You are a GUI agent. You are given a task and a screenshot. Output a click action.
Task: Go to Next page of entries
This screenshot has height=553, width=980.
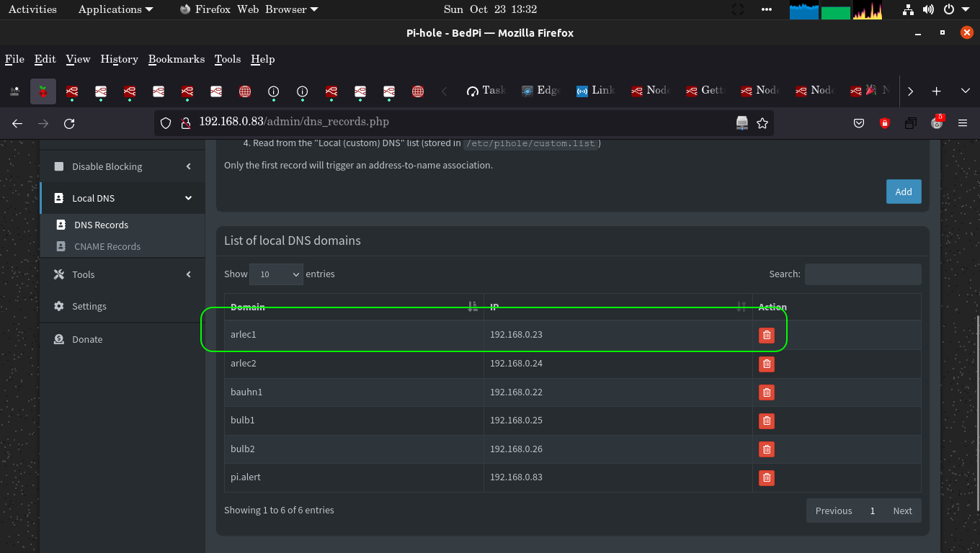[x=902, y=511]
